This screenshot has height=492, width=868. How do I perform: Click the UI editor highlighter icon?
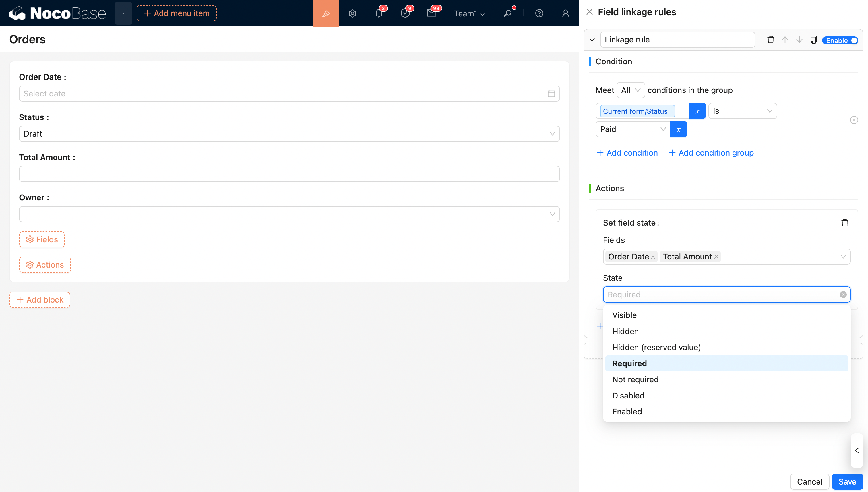point(326,13)
